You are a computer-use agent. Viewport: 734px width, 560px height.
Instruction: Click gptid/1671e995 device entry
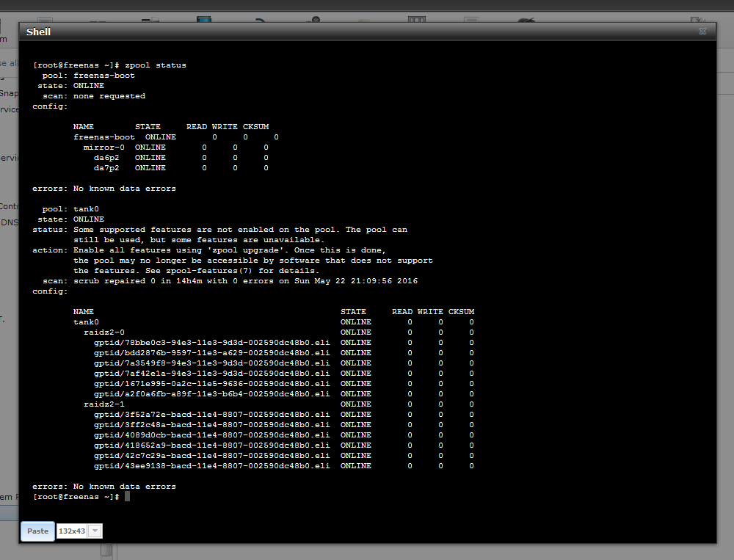[211, 383]
